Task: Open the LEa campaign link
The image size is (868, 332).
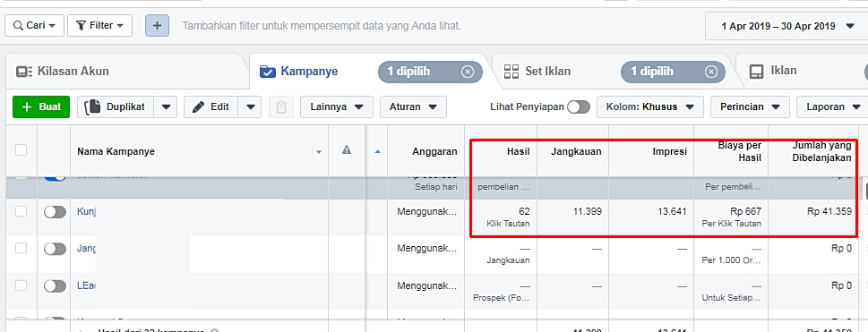Action: (86, 286)
